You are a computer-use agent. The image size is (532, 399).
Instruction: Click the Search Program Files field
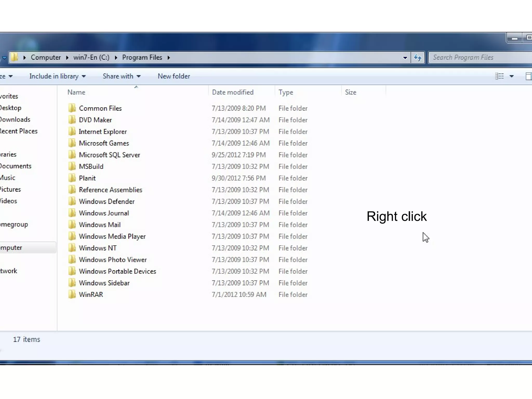point(478,57)
